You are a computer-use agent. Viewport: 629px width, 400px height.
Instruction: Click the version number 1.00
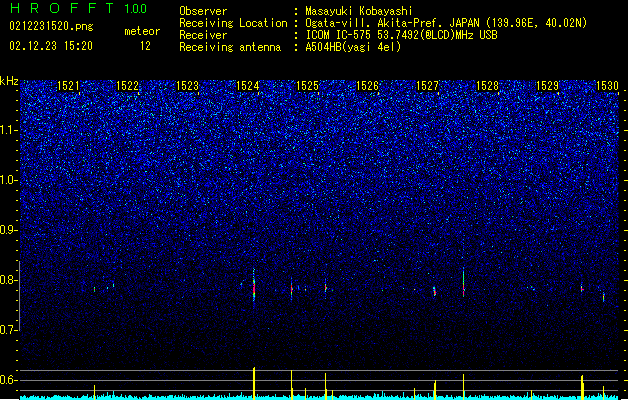tap(136, 8)
